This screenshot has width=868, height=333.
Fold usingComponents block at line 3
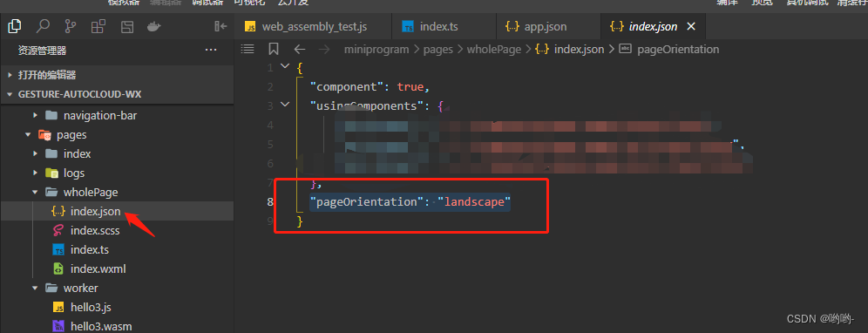tap(285, 104)
